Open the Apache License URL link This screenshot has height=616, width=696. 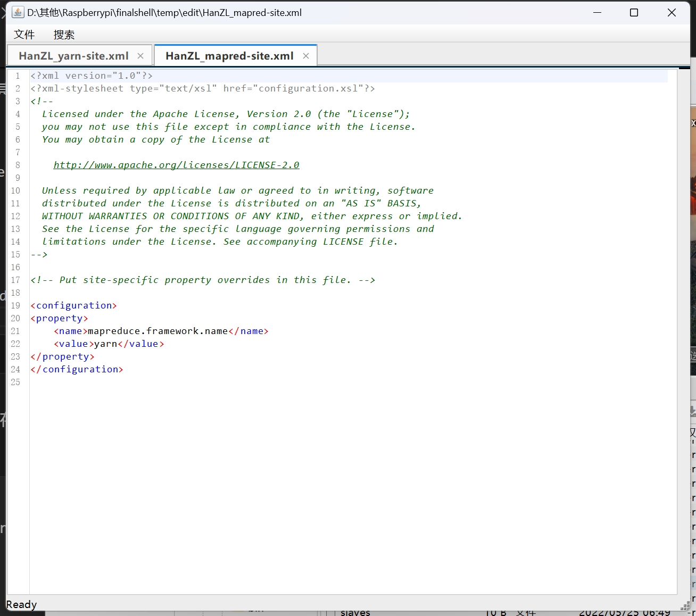(176, 165)
